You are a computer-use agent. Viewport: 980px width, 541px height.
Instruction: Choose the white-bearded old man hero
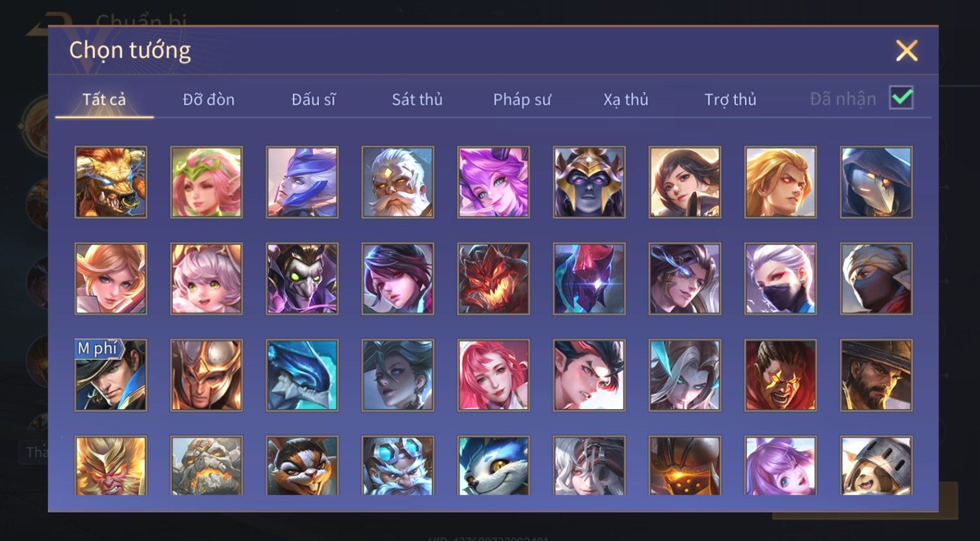(398, 182)
